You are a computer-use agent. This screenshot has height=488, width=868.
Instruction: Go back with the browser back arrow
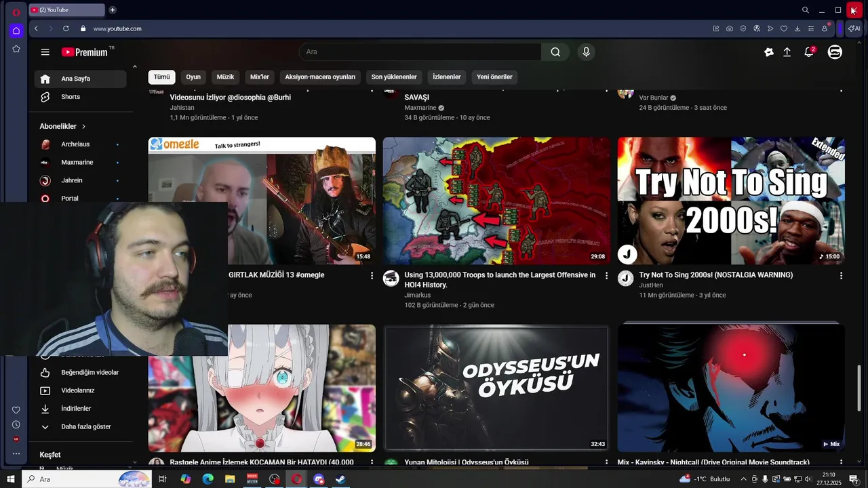click(x=37, y=28)
